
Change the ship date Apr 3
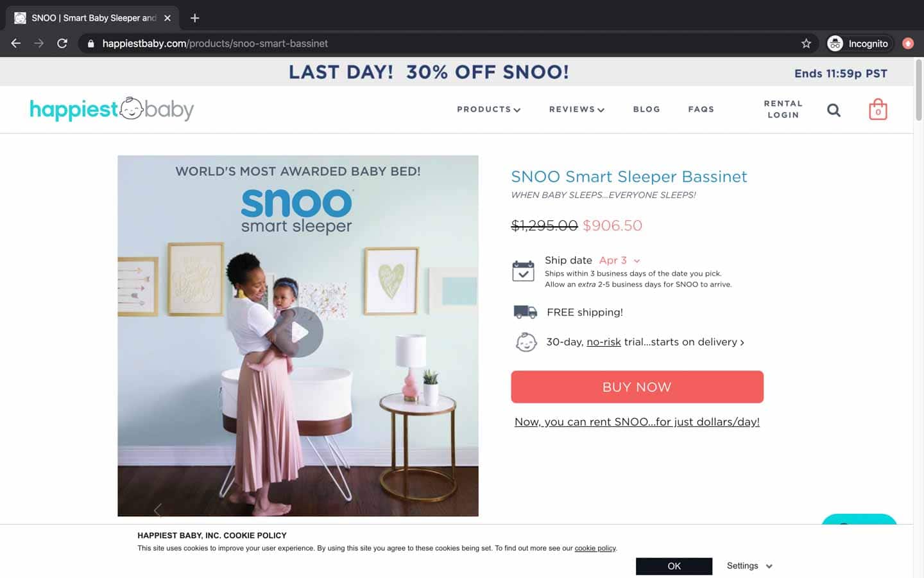point(619,260)
